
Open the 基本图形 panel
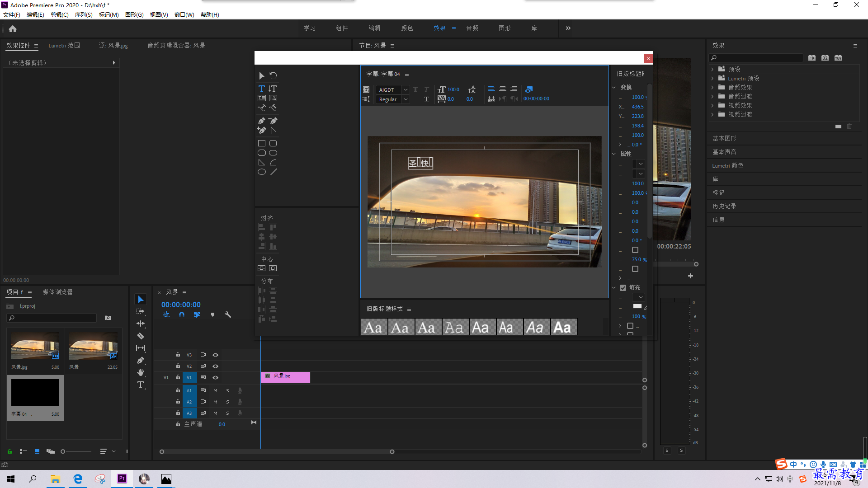(724, 138)
